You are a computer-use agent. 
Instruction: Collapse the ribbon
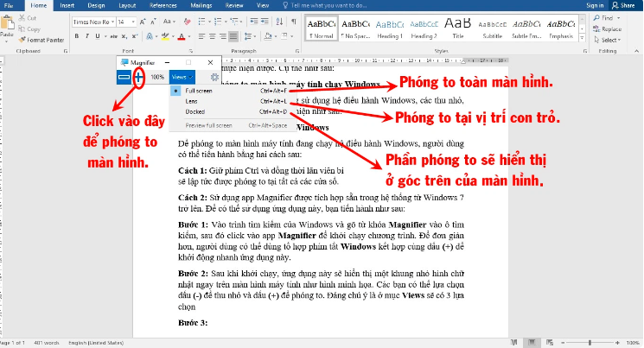pyautogui.click(x=636, y=51)
